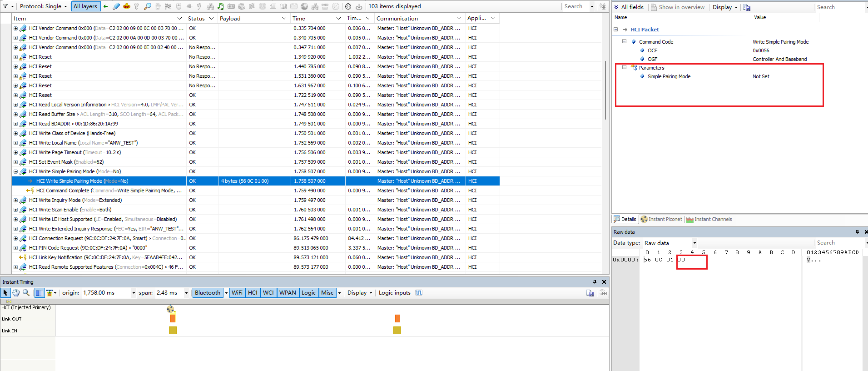This screenshot has height=371, width=868.
Task: Open the Raw data type dropdown
Action: coord(694,243)
